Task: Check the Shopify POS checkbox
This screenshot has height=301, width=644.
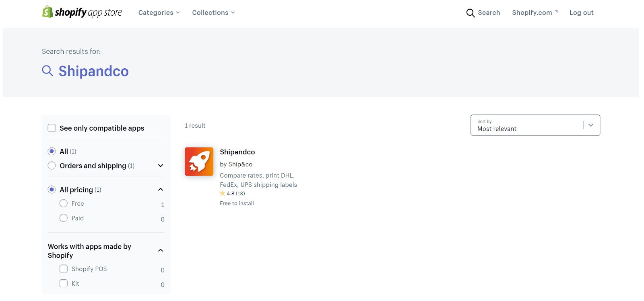Action: click(64, 268)
